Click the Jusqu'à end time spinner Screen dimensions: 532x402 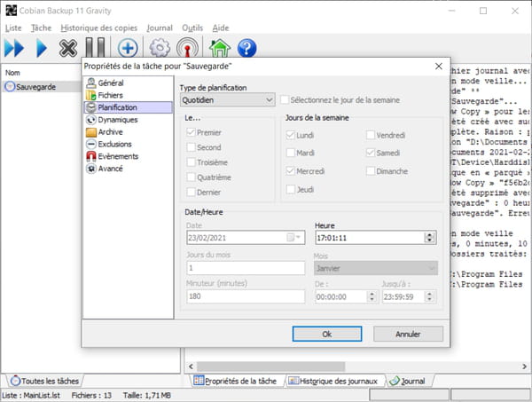pos(429,296)
